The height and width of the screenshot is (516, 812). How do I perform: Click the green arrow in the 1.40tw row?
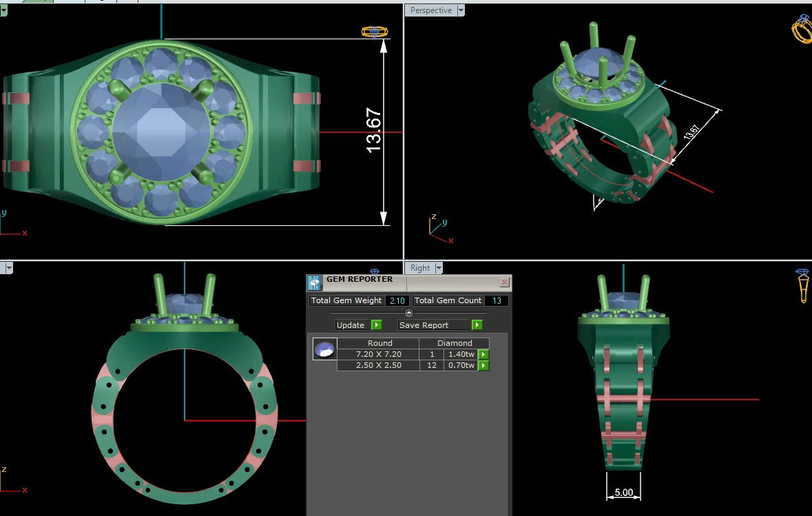click(x=483, y=354)
